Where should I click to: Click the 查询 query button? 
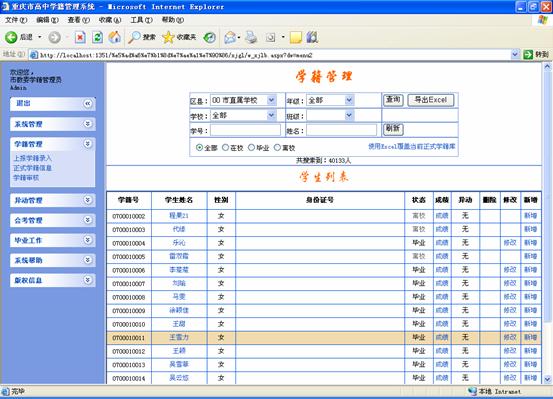393,100
